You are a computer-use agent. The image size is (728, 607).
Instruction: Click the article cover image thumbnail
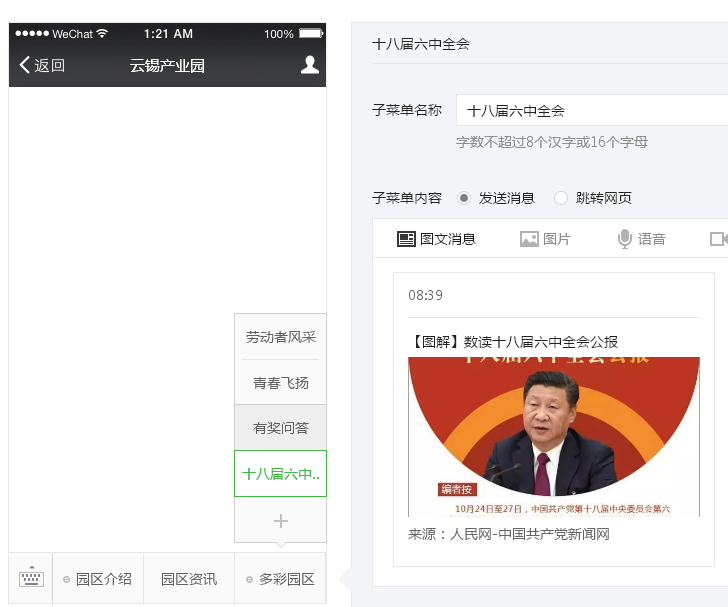553,437
